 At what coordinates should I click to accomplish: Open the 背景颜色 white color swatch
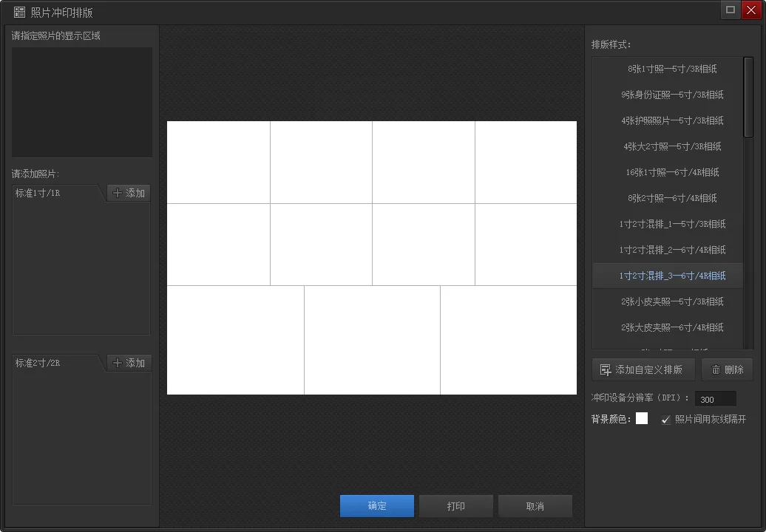point(642,418)
